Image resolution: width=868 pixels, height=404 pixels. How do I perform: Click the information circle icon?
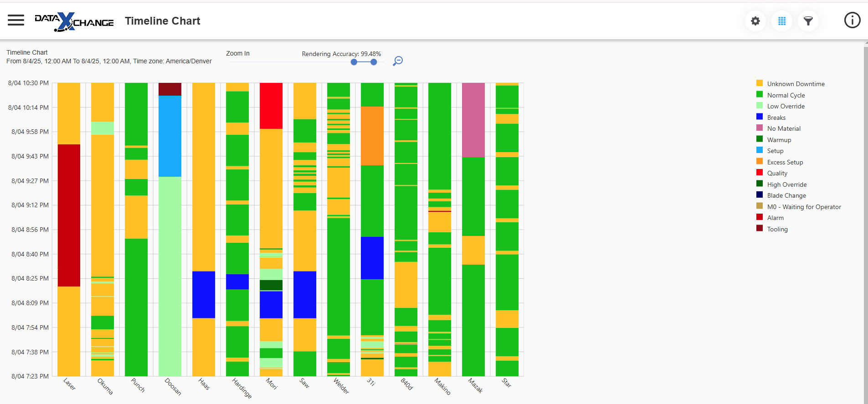click(x=852, y=20)
